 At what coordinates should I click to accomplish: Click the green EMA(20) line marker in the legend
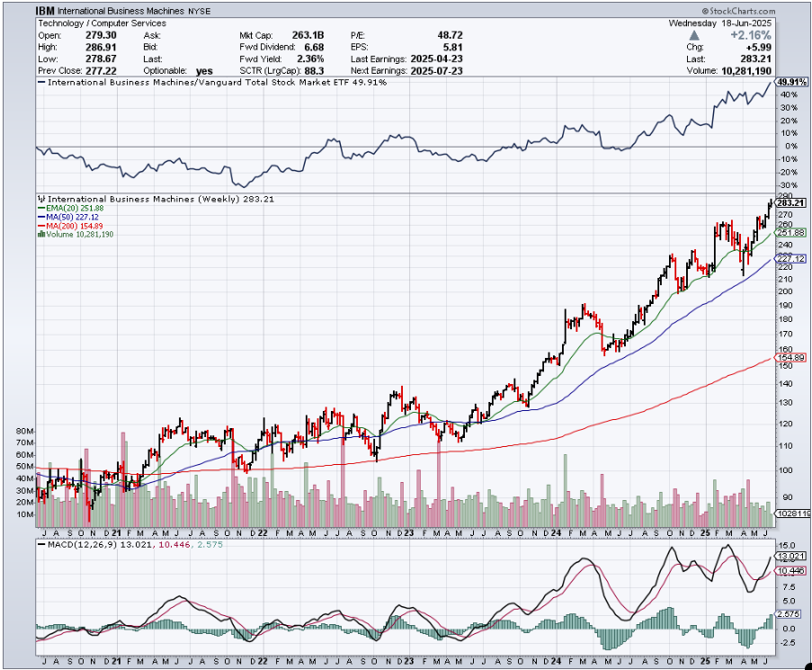pos(42,208)
